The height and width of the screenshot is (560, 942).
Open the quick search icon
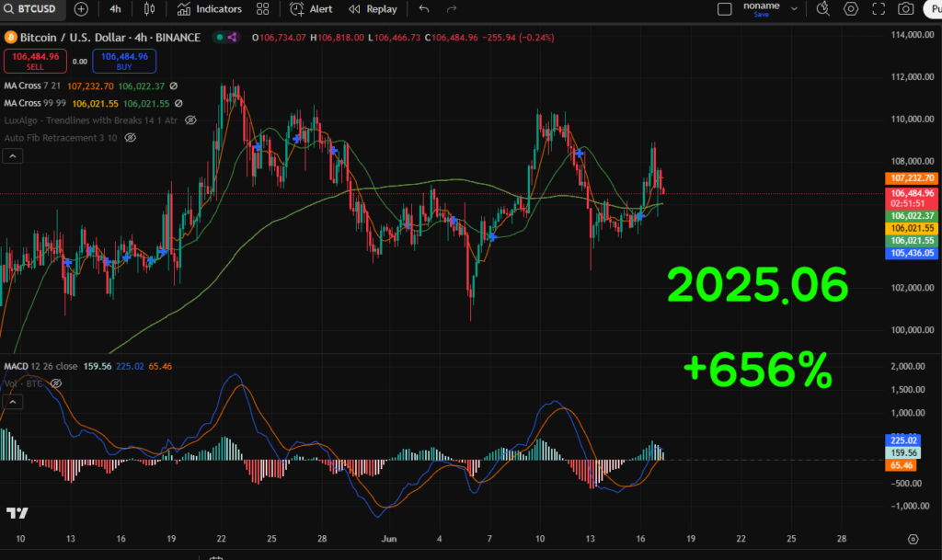click(x=823, y=9)
